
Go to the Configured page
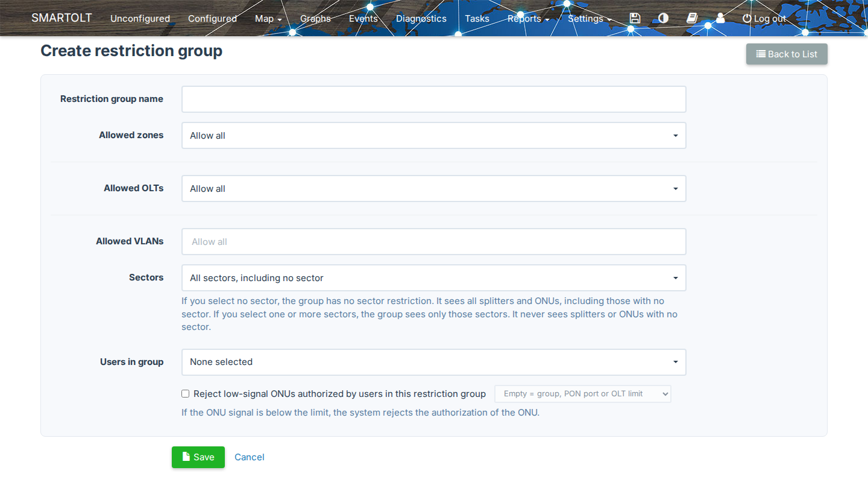212,19
